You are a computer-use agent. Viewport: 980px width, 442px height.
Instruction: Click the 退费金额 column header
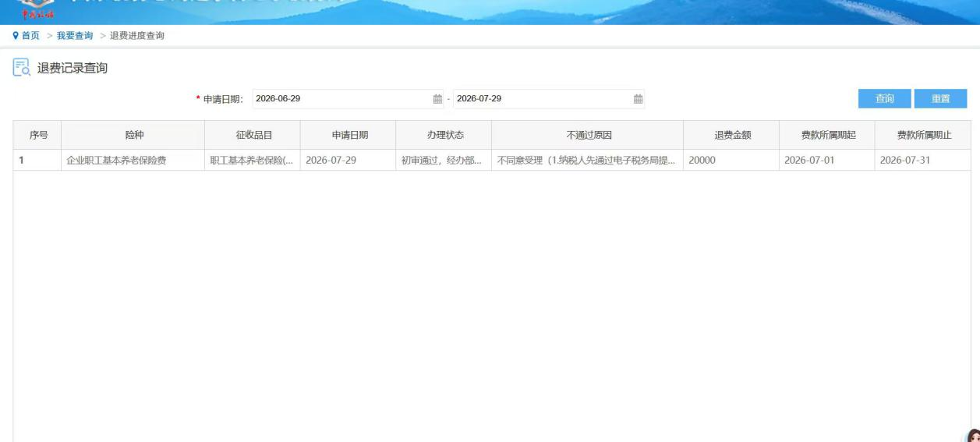[x=732, y=135]
